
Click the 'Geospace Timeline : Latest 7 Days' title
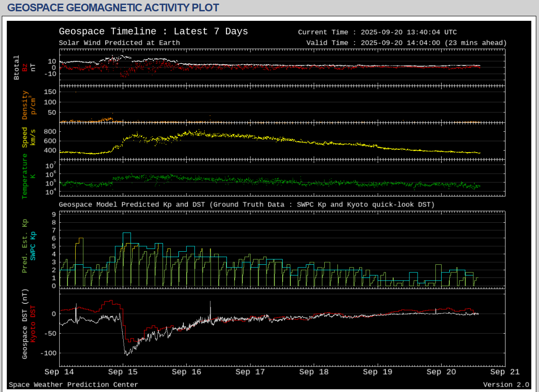pos(153,31)
